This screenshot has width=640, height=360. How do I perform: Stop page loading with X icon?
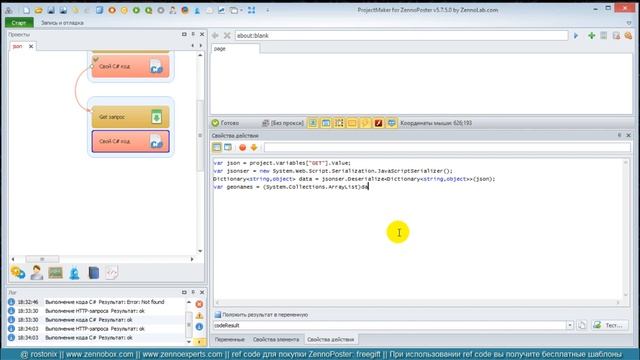(x=227, y=36)
